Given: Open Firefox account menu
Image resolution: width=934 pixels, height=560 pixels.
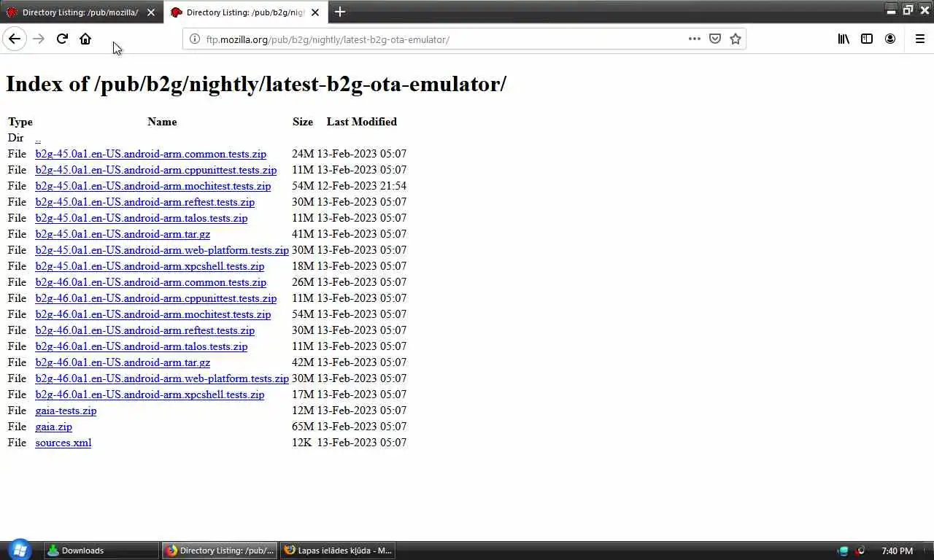Looking at the screenshot, I should point(890,39).
